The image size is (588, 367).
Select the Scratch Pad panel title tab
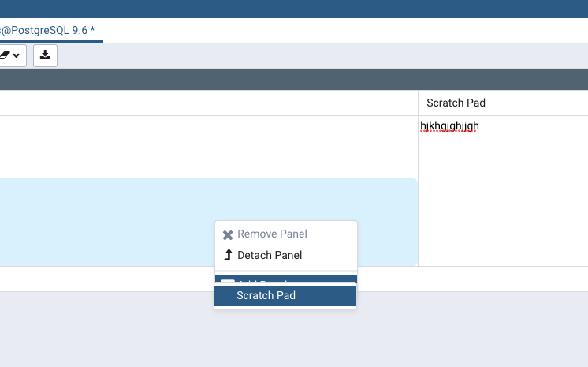tap(456, 103)
